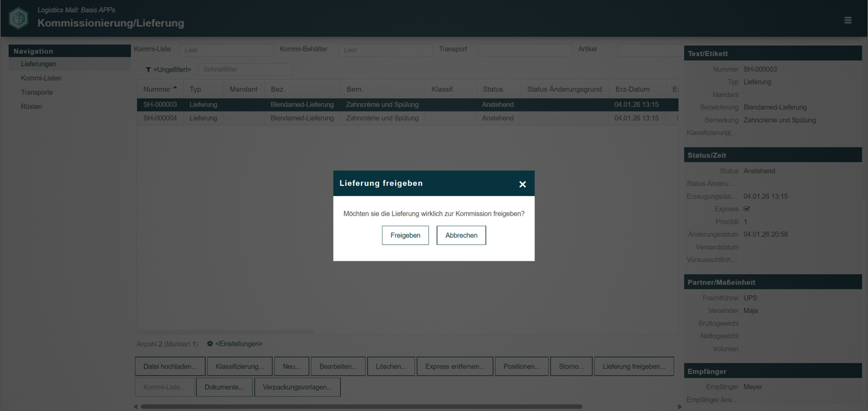Confirm with the Freigeben button
This screenshot has width=868, height=411.
click(405, 235)
